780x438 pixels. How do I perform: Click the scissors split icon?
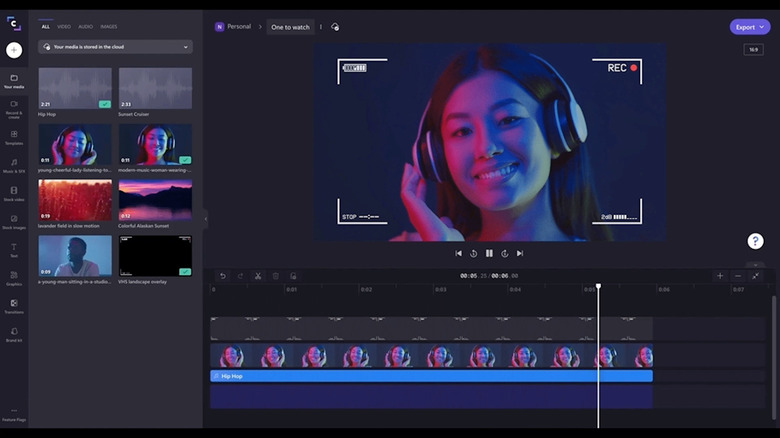[x=257, y=276]
